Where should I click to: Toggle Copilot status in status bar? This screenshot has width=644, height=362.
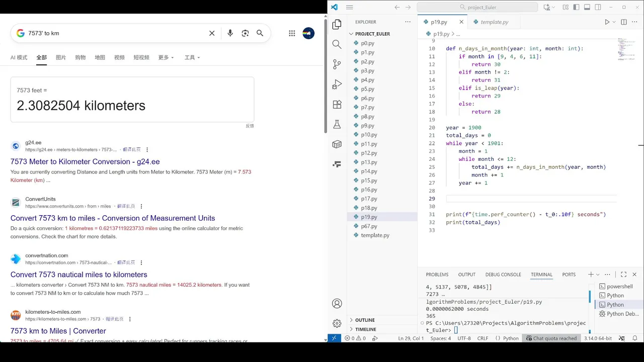[x=622, y=338]
